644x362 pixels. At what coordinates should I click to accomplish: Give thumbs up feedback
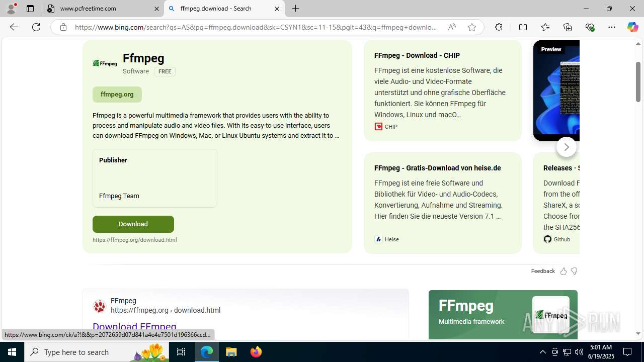pos(563,271)
